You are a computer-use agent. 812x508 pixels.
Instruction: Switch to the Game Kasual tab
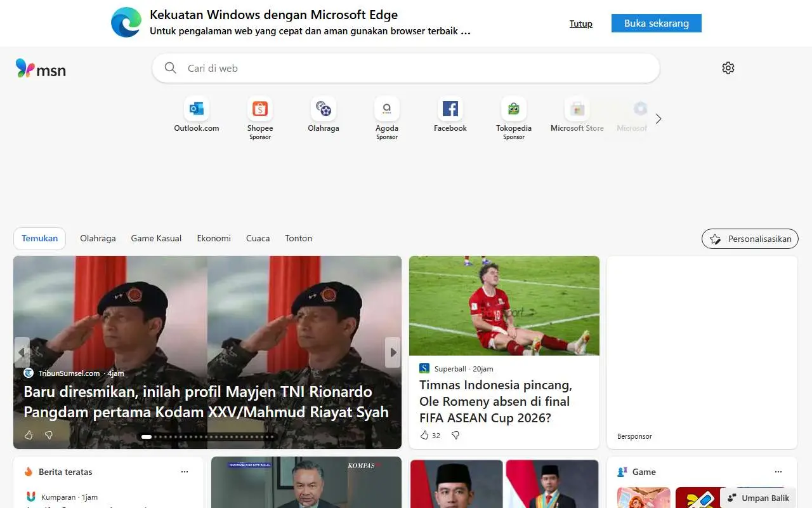click(x=156, y=238)
